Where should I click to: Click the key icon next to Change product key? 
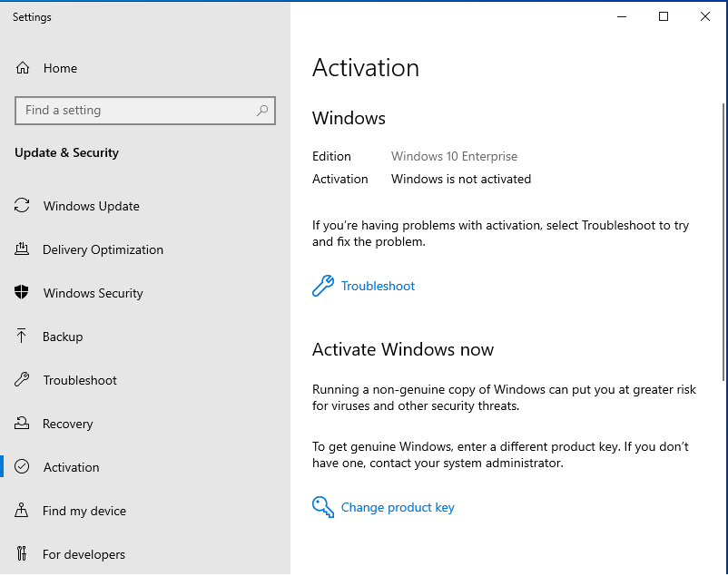323,507
